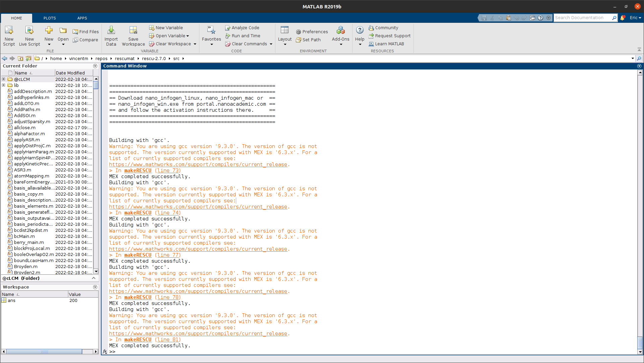644x363 pixels.
Task: Click the (line 78) link
Action: point(168,297)
